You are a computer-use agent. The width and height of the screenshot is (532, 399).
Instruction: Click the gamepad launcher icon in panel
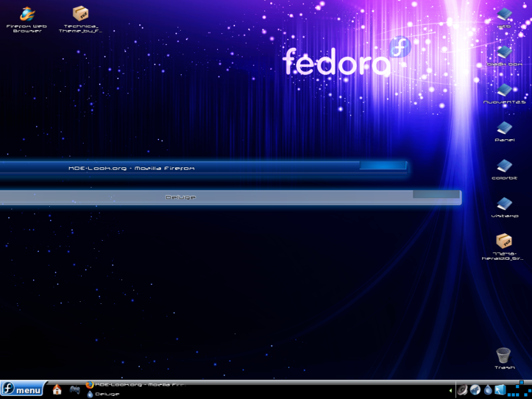coord(75,389)
